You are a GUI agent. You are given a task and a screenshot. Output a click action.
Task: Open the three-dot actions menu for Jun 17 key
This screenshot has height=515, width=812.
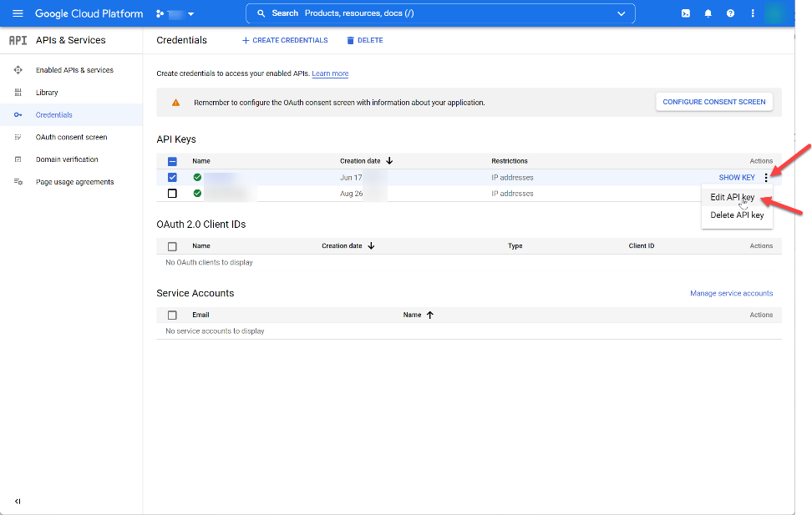[x=766, y=178]
